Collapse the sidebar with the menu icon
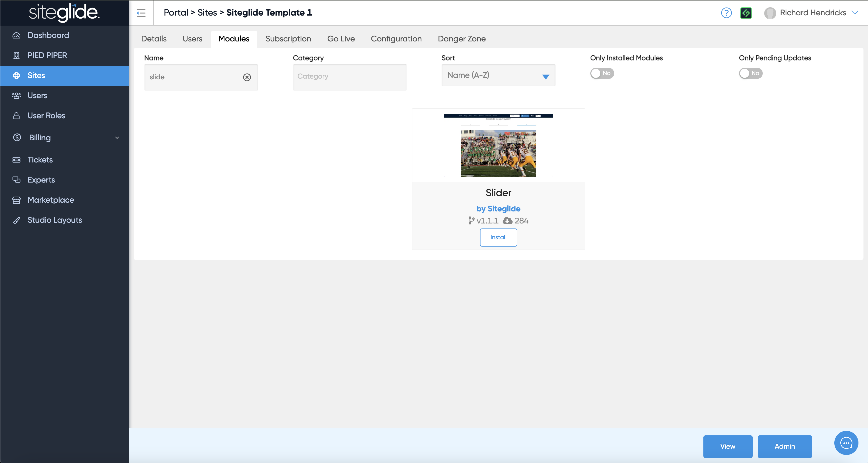 tap(141, 13)
